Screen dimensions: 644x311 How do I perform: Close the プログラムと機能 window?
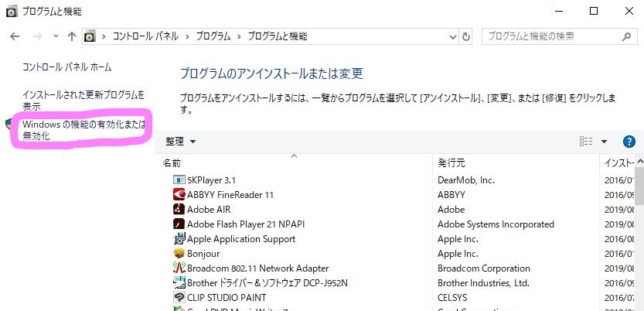[629, 11]
